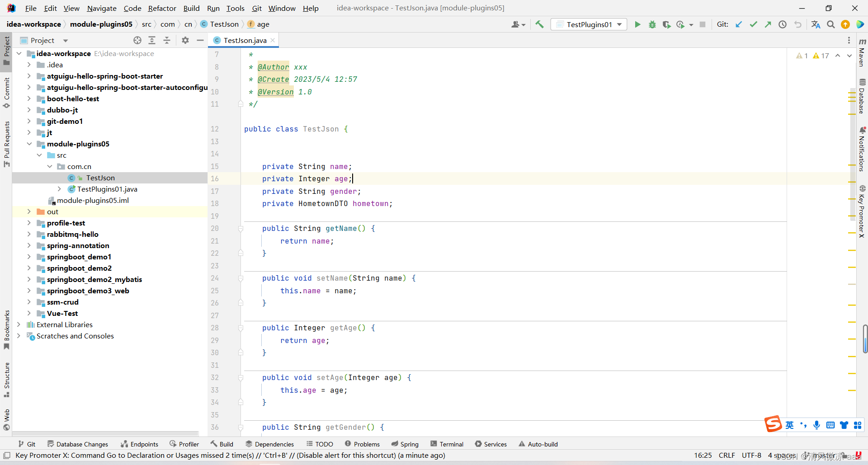Click the Build project hammer icon
The height and width of the screenshot is (465, 868).
tap(539, 24)
